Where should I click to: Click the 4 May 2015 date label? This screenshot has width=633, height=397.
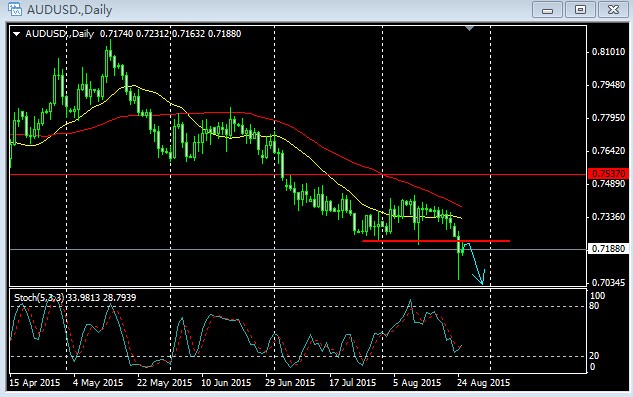(98, 382)
